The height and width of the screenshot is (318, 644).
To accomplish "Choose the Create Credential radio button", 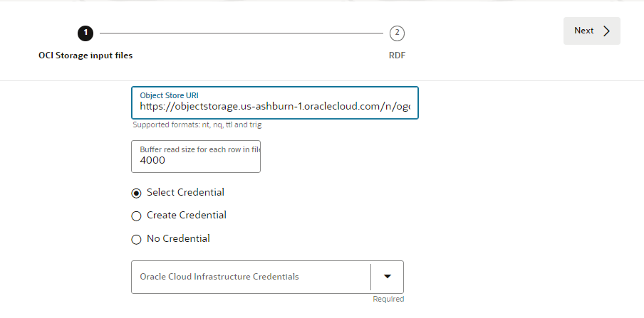I will [x=137, y=216].
